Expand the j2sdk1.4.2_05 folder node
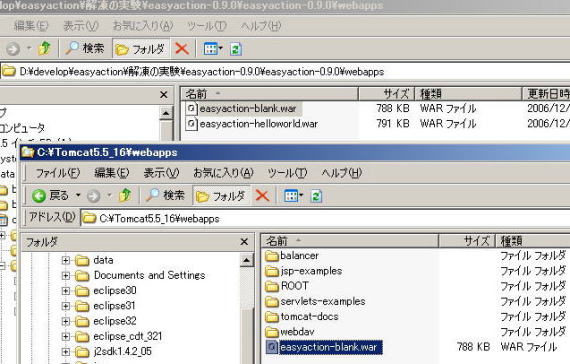This screenshot has width=570, height=364. (66, 352)
